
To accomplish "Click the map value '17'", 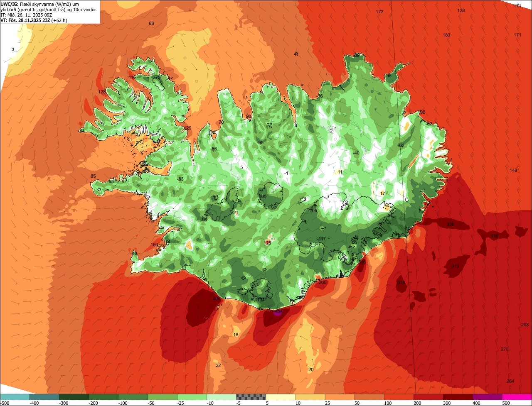I will (383, 193).
